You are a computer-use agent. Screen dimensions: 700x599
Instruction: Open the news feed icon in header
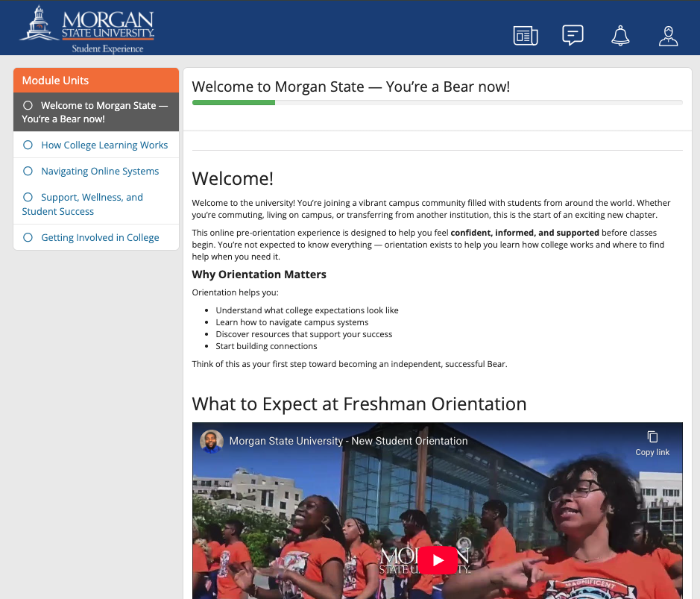[526, 36]
